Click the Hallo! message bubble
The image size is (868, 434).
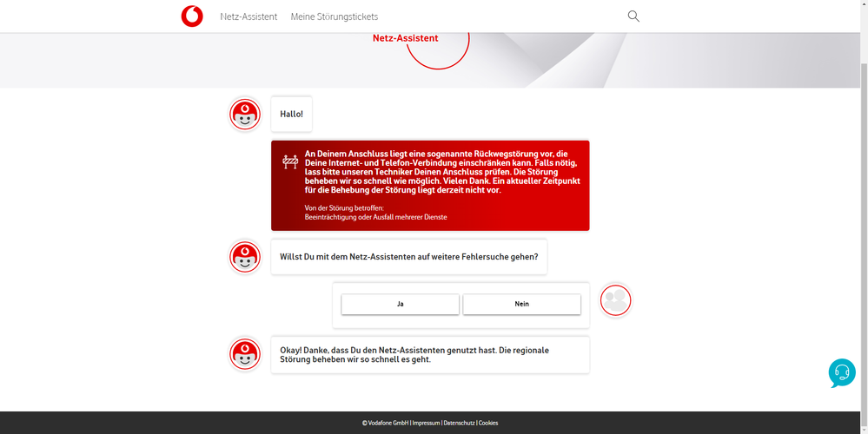coord(291,115)
